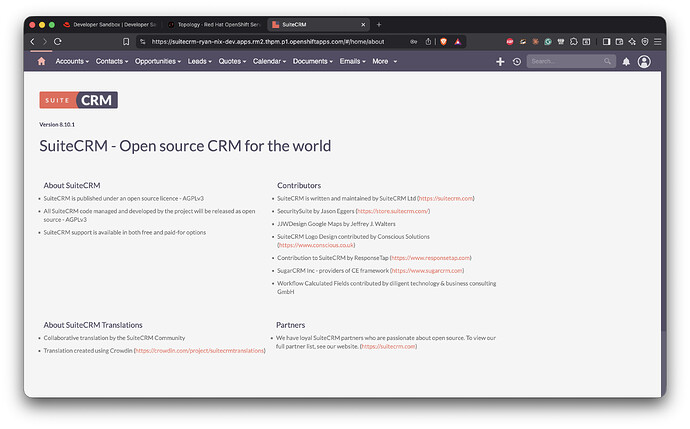
Task: Expand the Accounts menu
Action: [72, 61]
